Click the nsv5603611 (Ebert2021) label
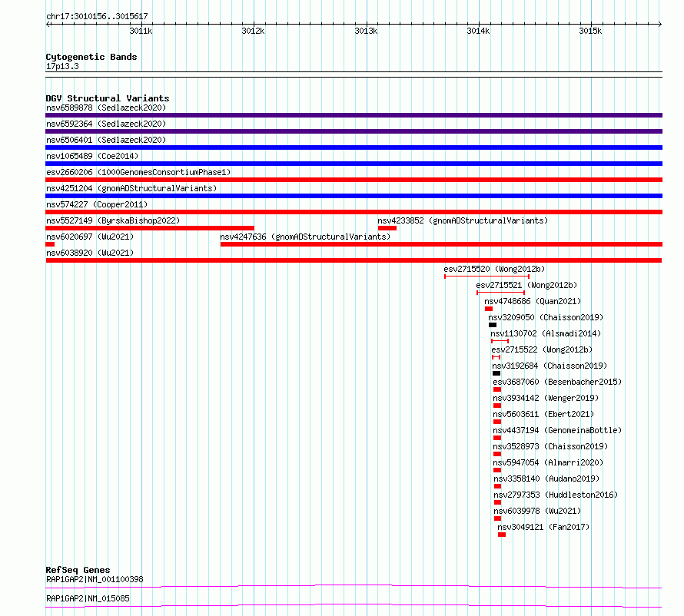The image size is (684, 616). [x=543, y=414]
